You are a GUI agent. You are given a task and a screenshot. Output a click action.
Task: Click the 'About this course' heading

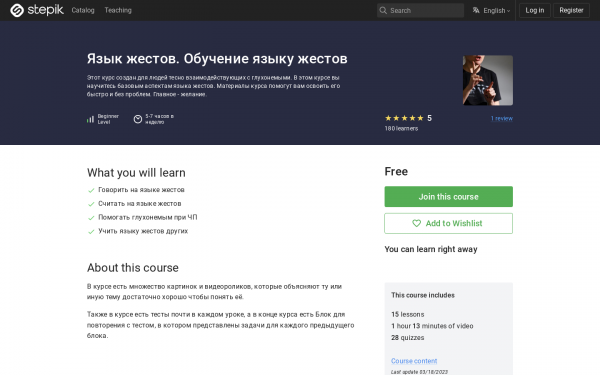click(133, 267)
